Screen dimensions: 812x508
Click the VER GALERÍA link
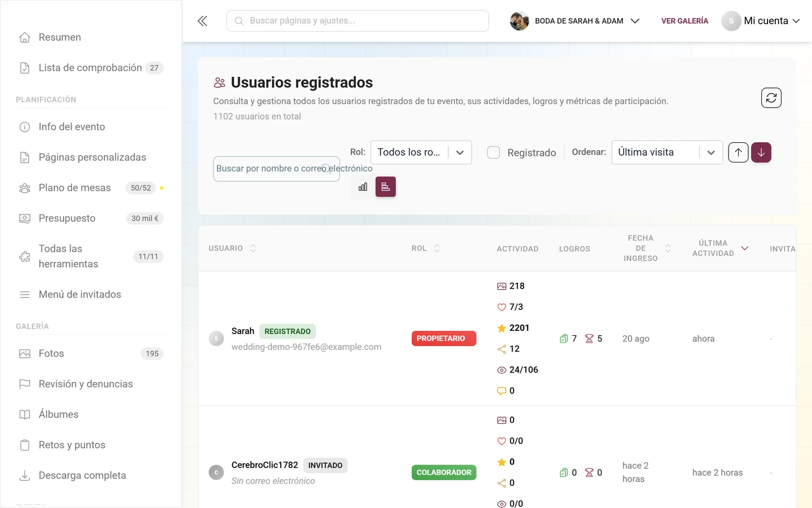point(685,21)
